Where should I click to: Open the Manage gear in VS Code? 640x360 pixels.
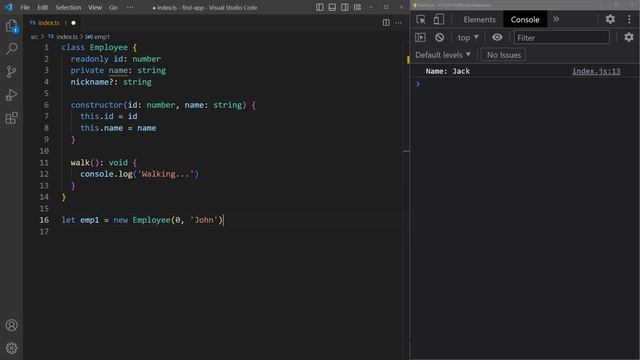pyautogui.click(x=11, y=348)
